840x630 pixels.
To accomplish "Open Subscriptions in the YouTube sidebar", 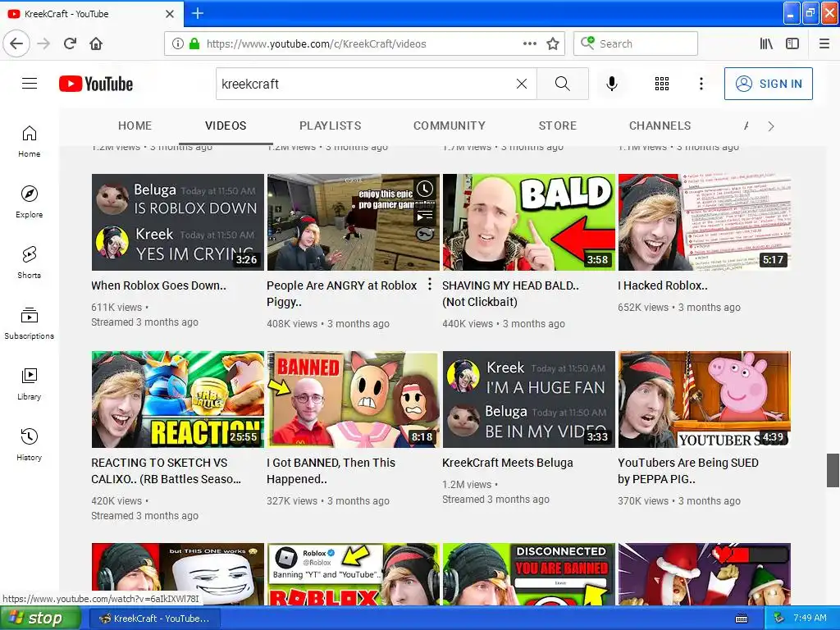I will [x=29, y=323].
